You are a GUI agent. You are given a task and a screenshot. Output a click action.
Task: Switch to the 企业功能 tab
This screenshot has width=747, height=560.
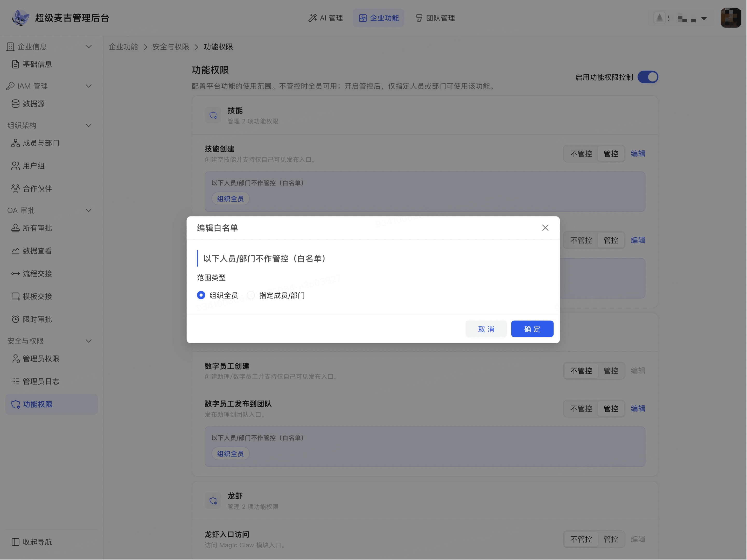pos(379,18)
